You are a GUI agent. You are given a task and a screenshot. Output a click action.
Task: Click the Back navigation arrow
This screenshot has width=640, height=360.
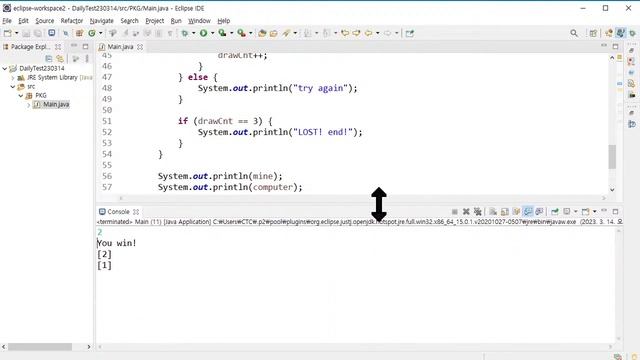click(x=369, y=33)
